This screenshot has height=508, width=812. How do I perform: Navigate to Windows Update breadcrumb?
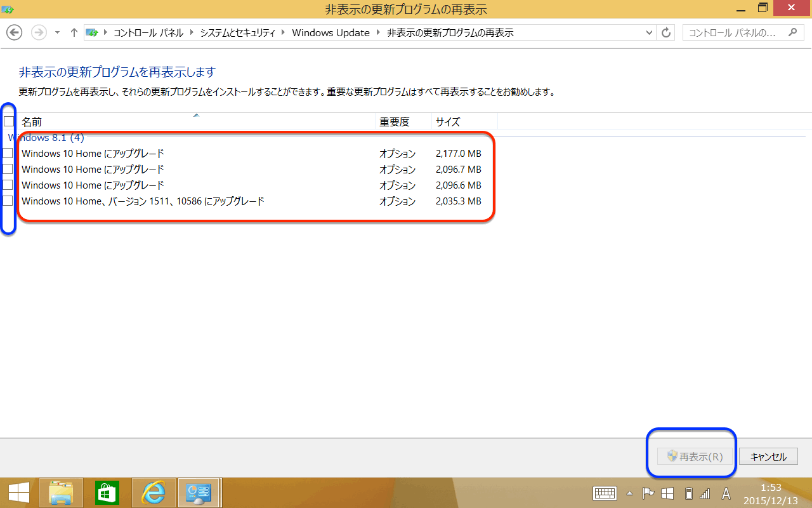click(331, 32)
